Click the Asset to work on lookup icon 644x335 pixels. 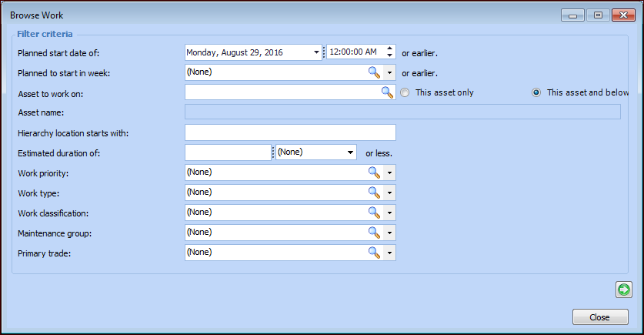click(387, 92)
